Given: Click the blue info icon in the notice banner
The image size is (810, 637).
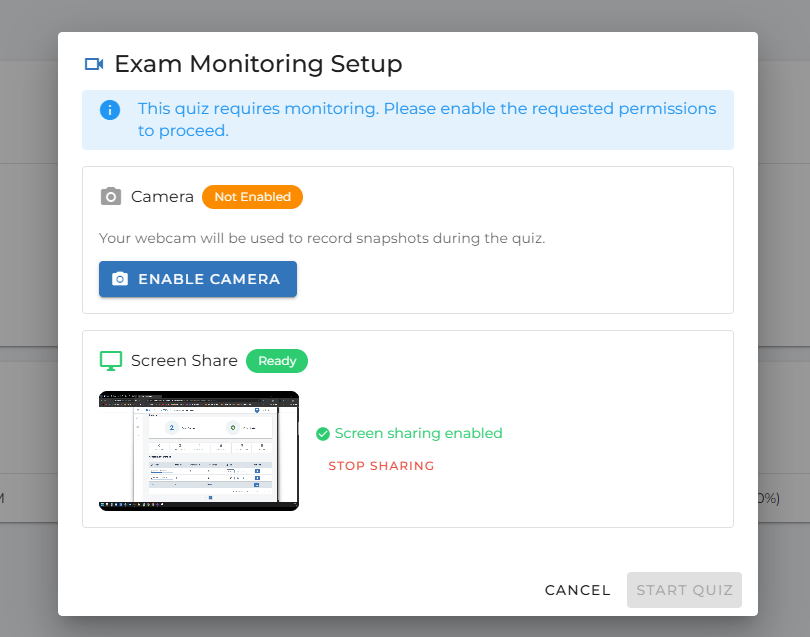Looking at the screenshot, I should (x=109, y=111).
